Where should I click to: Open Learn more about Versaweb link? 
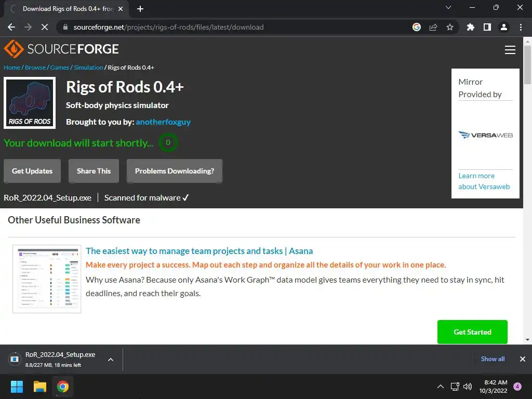pyautogui.click(x=484, y=181)
